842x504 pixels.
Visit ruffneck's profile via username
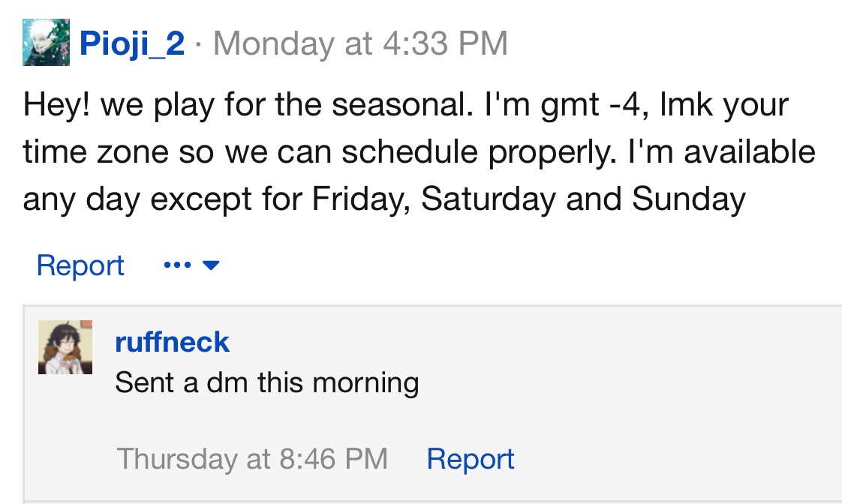point(172,342)
